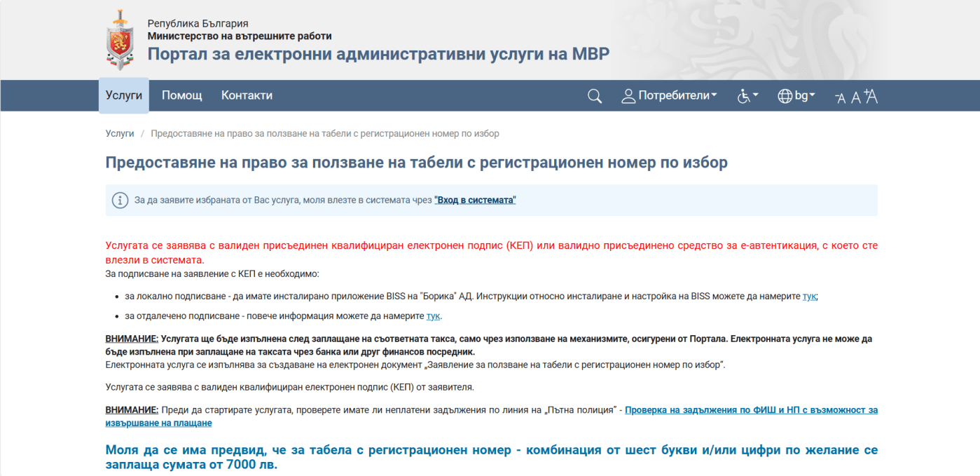Click the wheelchair accessibility icon
980x476 pixels.
click(x=743, y=96)
